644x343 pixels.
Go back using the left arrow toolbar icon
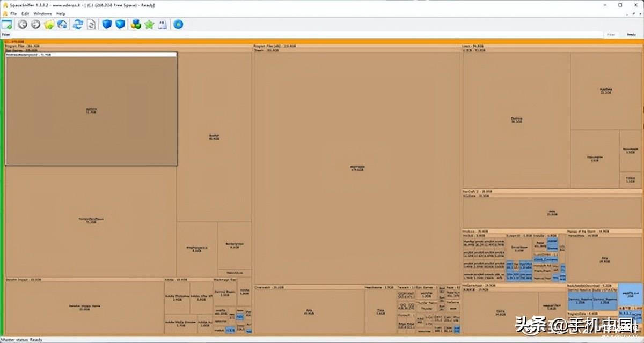pyautogui.click(x=23, y=24)
